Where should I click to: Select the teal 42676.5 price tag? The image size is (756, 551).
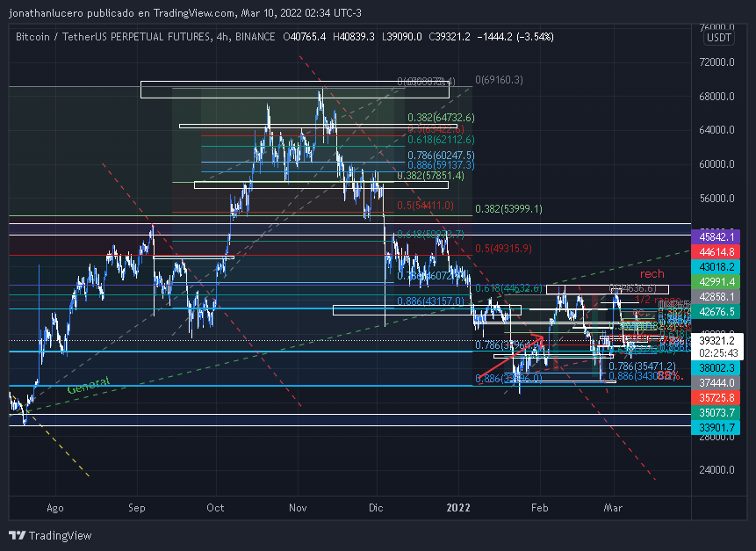(716, 312)
